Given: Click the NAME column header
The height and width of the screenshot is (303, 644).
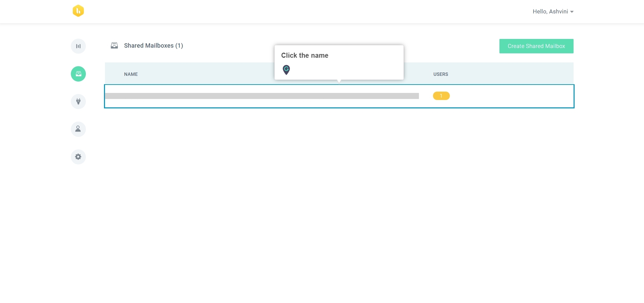Looking at the screenshot, I should 131,74.
